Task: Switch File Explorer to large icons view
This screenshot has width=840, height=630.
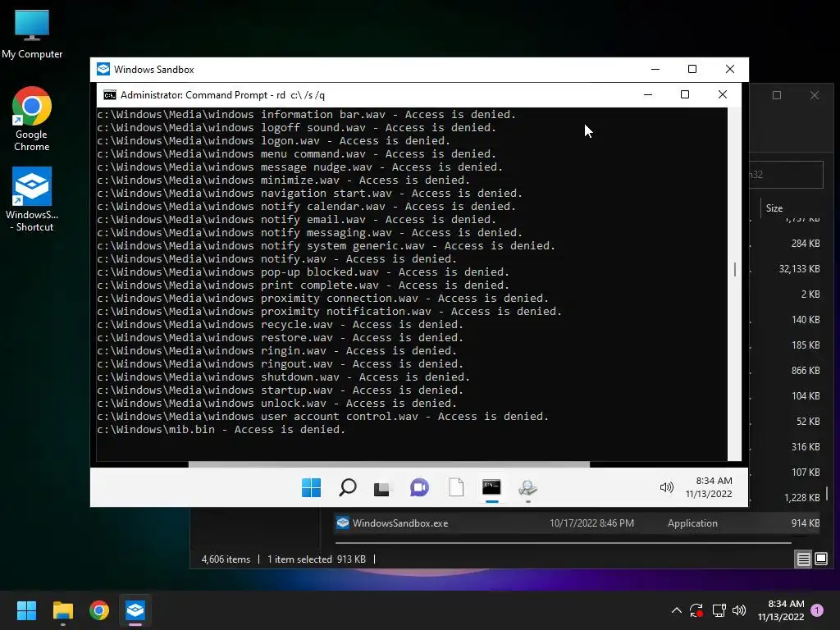Action: [820, 559]
